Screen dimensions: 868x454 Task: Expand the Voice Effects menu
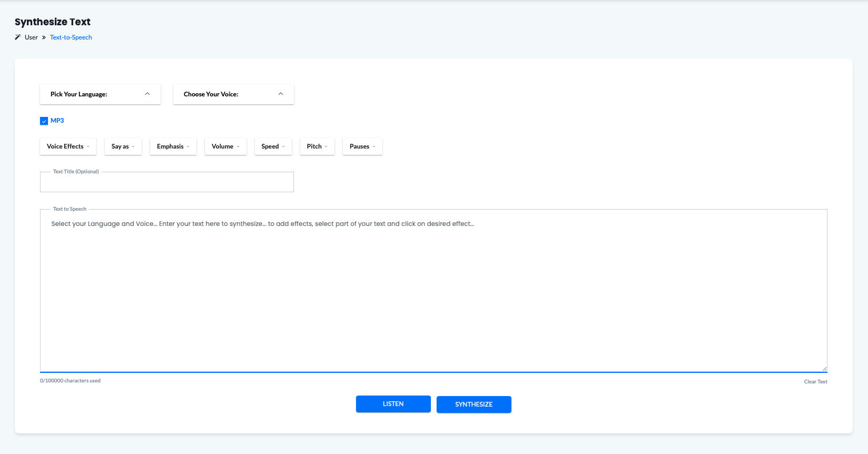click(x=68, y=146)
